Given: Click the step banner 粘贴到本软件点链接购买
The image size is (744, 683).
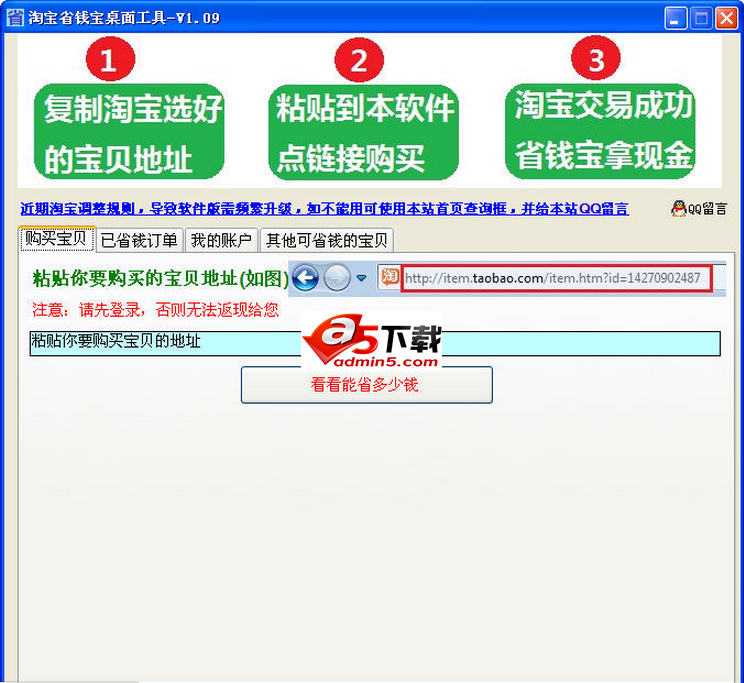Looking at the screenshot, I should [363, 132].
